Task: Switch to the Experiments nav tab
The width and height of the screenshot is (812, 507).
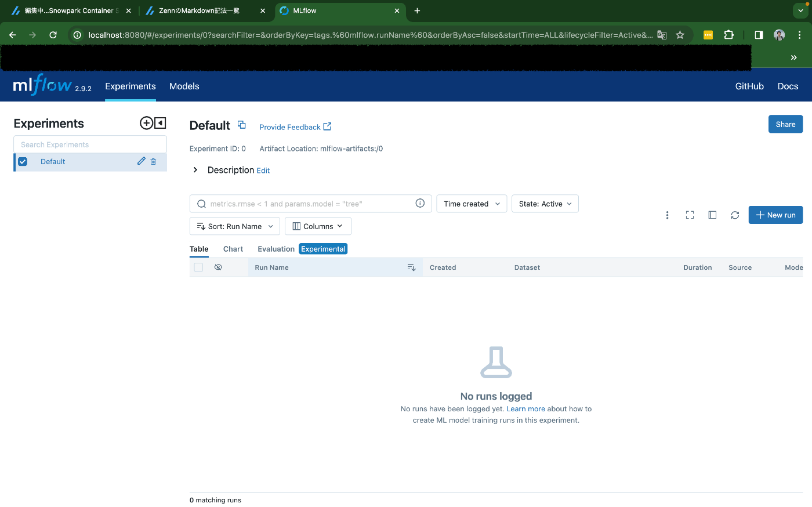Action: click(130, 86)
